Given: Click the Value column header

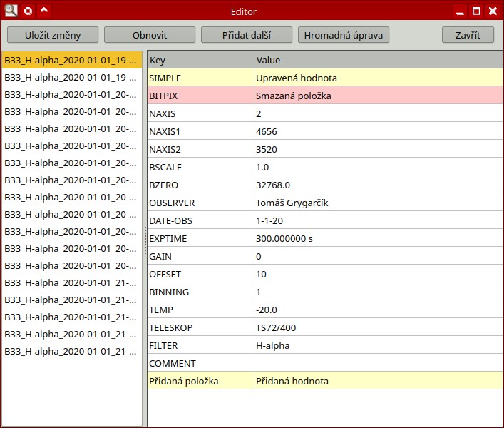Looking at the screenshot, I should pos(378,61).
